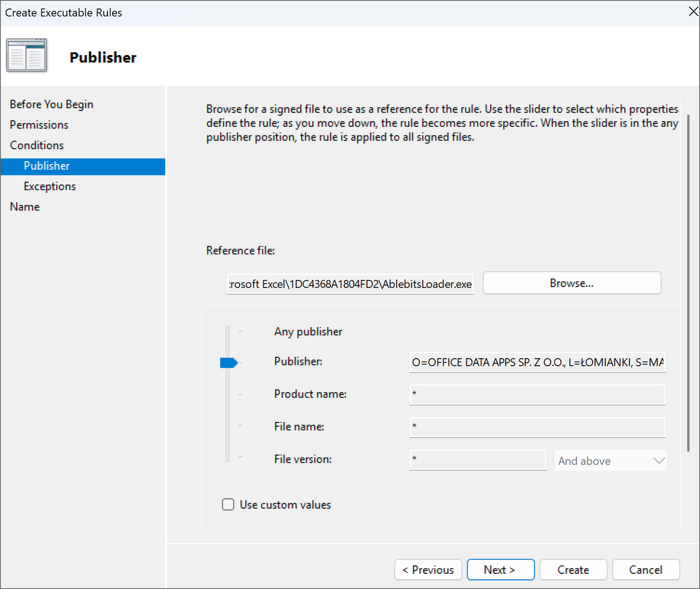Click the < Previous button

click(x=428, y=570)
